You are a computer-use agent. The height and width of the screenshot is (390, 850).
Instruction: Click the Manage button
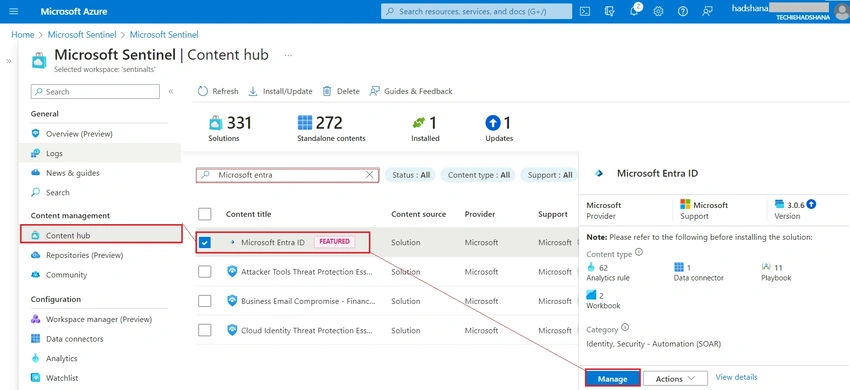613,379
